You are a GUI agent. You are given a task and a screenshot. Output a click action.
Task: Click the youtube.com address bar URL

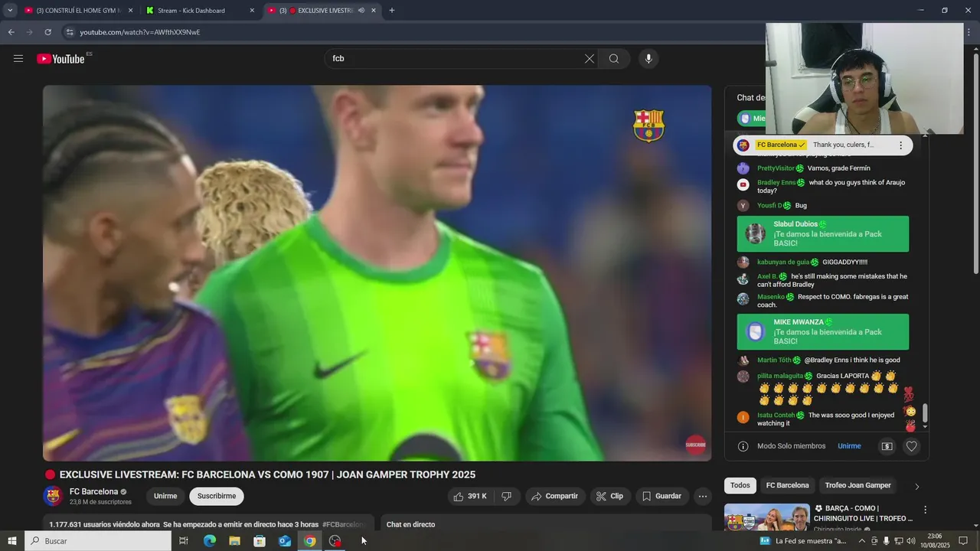pyautogui.click(x=140, y=32)
